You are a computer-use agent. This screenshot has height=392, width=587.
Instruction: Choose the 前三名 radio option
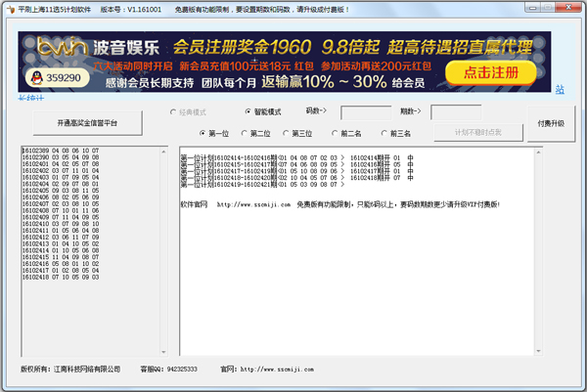point(396,133)
